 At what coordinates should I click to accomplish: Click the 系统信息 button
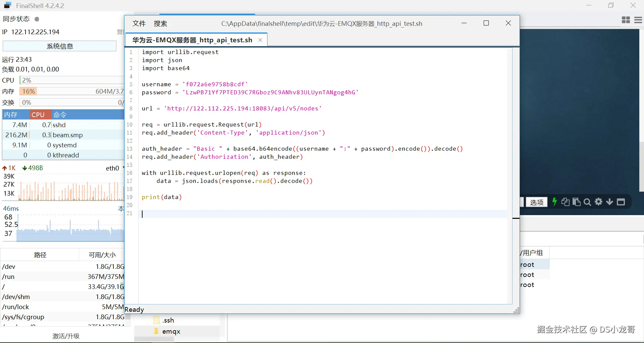coord(60,46)
